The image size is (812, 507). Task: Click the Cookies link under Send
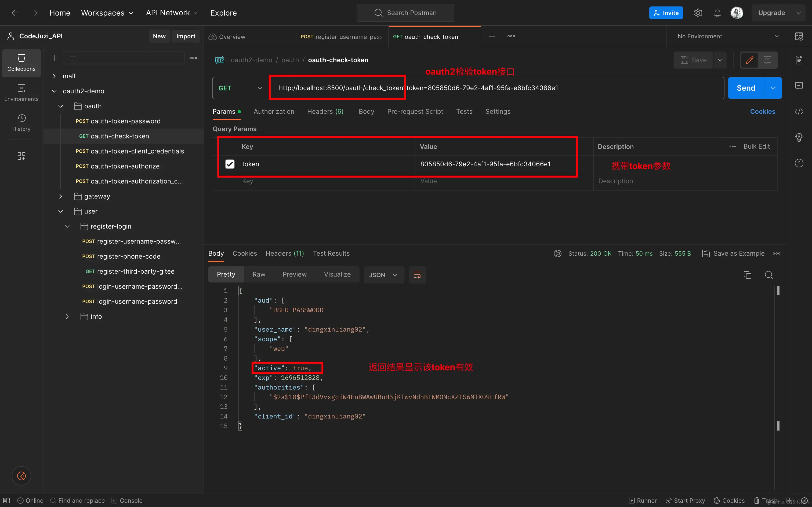click(x=762, y=111)
